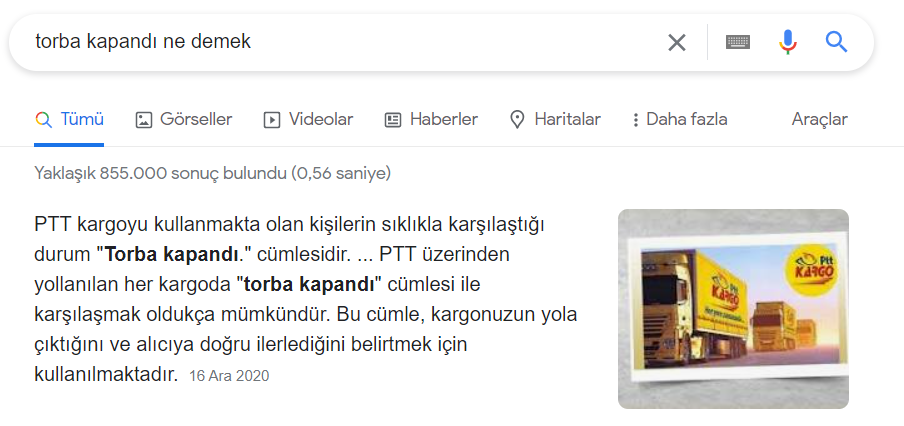
Task: Go to the Haberler news tab
Action: 431,120
